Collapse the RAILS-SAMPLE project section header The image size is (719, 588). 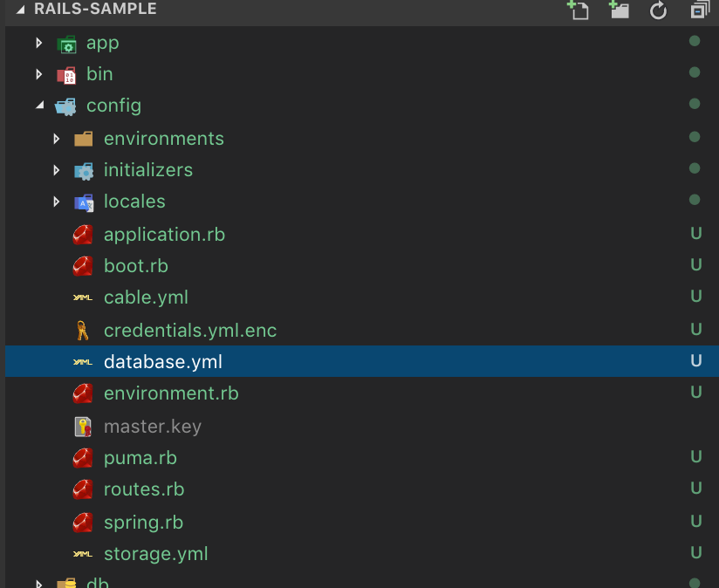21,10
